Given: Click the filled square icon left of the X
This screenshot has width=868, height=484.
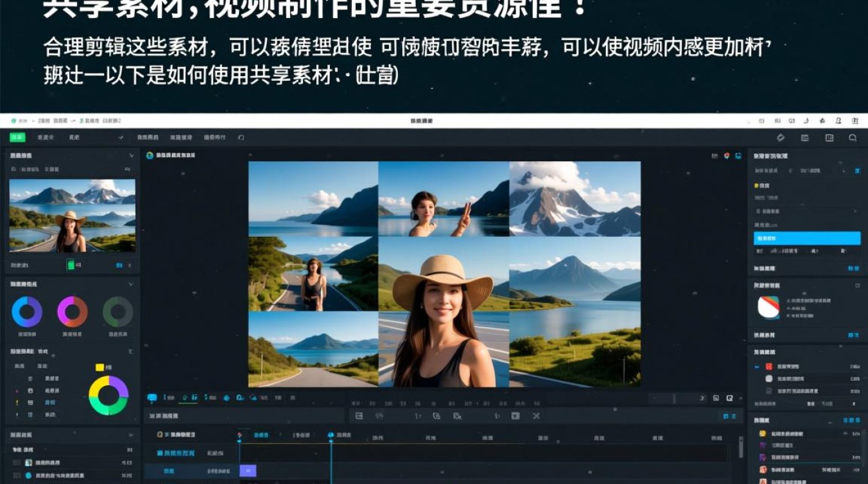Looking at the screenshot, I should point(515,416).
